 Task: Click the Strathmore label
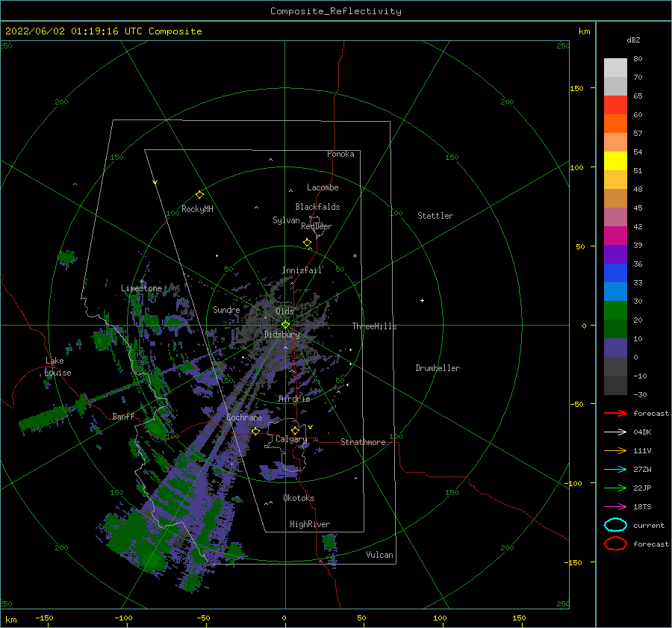(363, 442)
